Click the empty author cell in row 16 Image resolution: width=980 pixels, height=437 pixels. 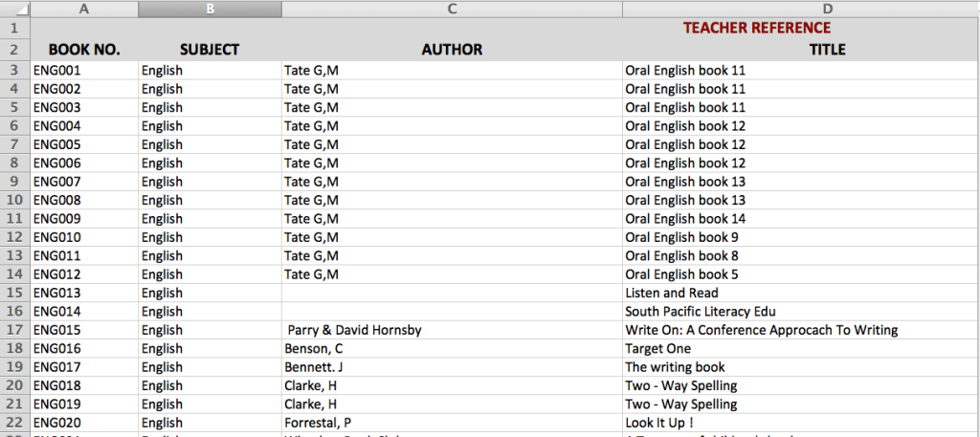pyautogui.click(x=452, y=312)
